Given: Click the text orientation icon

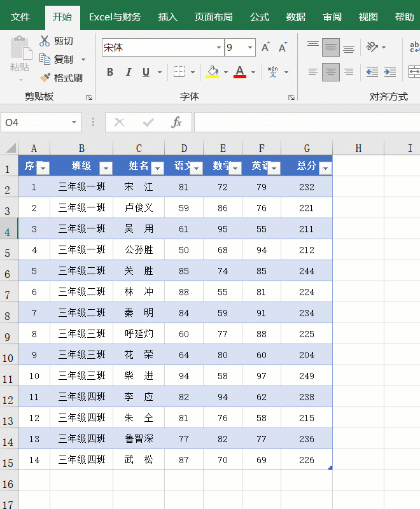Looking at the screenshot, I should click(372, 47).
